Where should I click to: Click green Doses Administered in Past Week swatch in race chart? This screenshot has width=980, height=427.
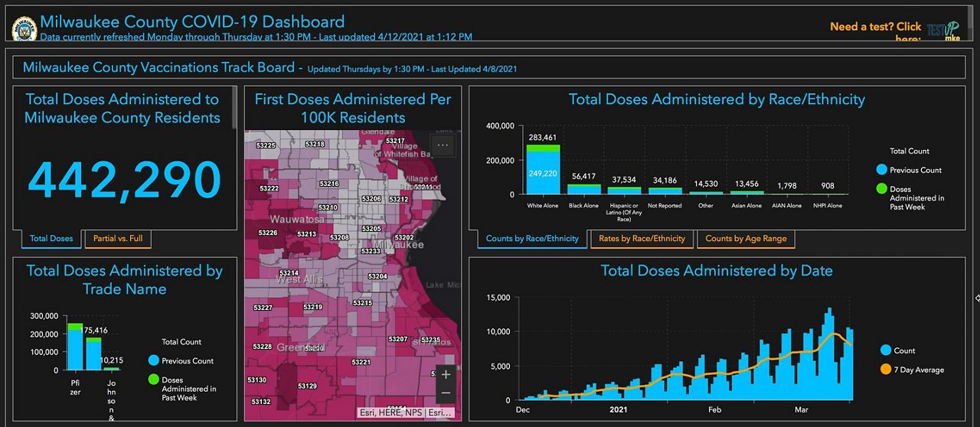tap(882, 189)
